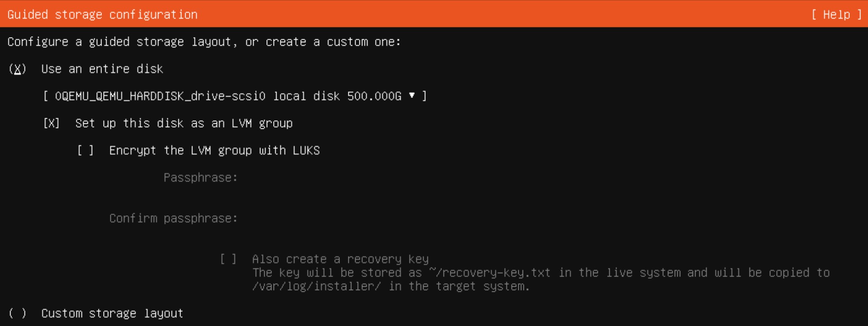Click the Guided storage configuration title bar

click(101, 14)
